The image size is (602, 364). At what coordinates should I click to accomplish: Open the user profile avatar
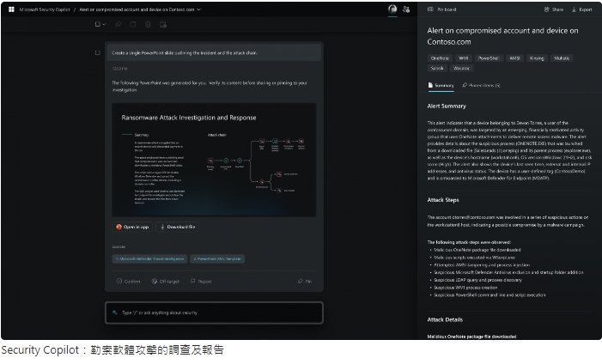point(392,9)
